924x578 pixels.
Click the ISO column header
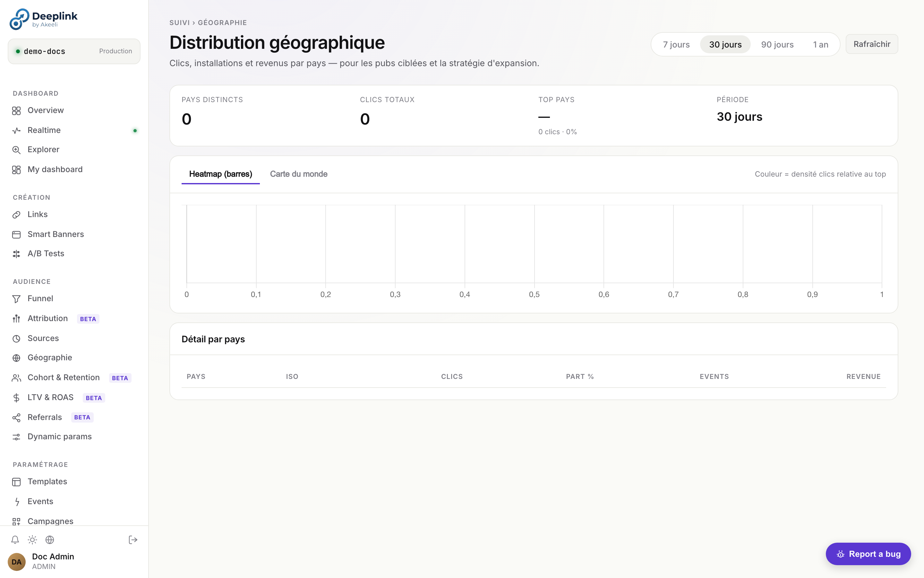(292, 377)
